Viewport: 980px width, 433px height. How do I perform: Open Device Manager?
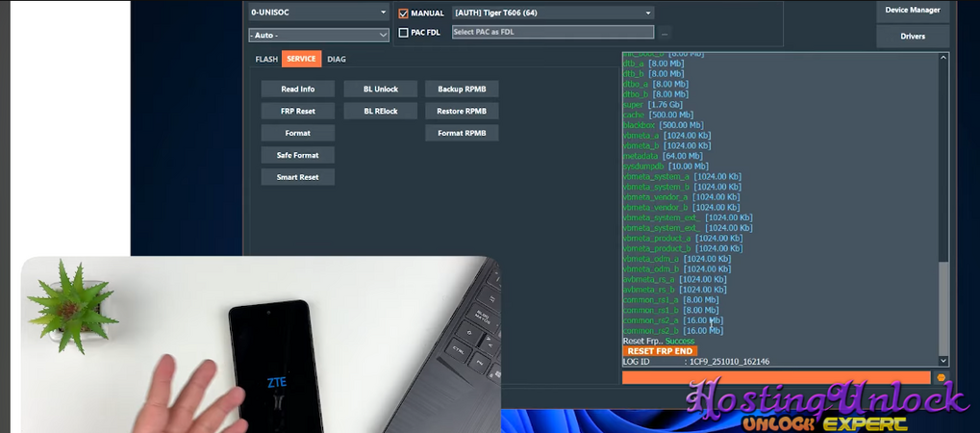tap(913, 11)
